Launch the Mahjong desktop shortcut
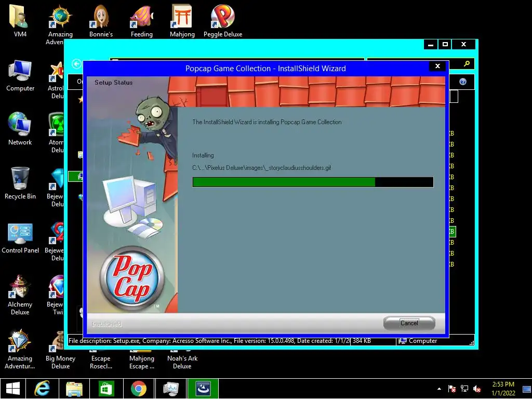 tap(182, 20)
